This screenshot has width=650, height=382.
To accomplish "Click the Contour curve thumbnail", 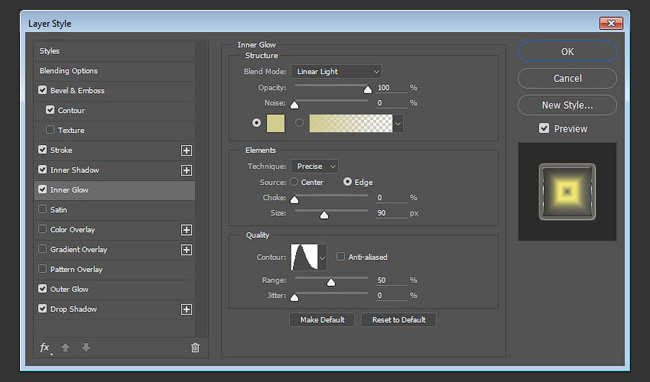I will pyautogui.click(x=304, y=257).
